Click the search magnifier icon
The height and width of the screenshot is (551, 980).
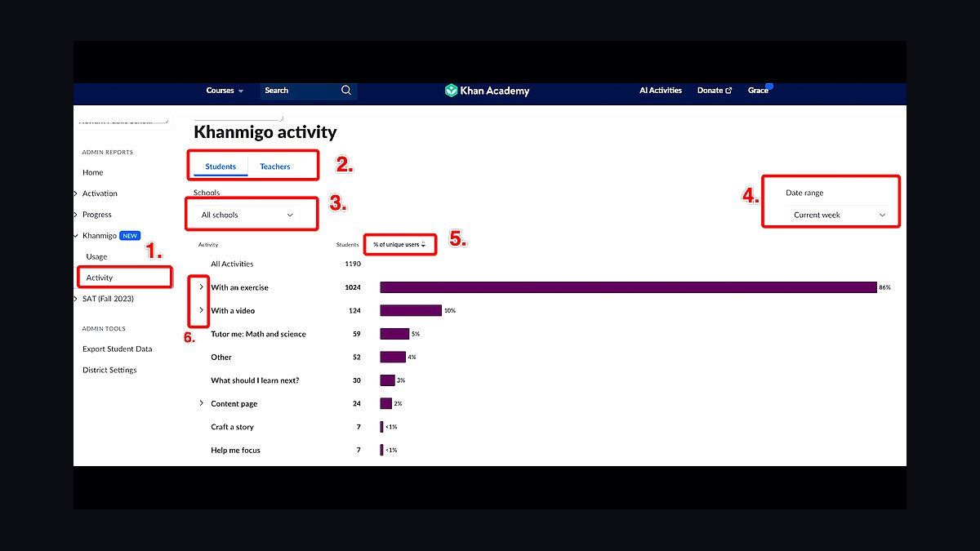click(346, 91)
